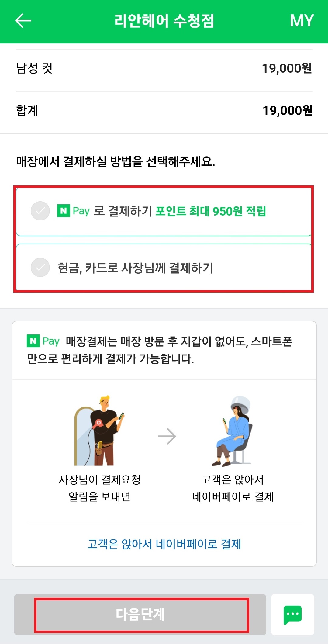Open the green chat bubble icon
The height and width of the screenshot is (644, 328).
tap(292, 615)
